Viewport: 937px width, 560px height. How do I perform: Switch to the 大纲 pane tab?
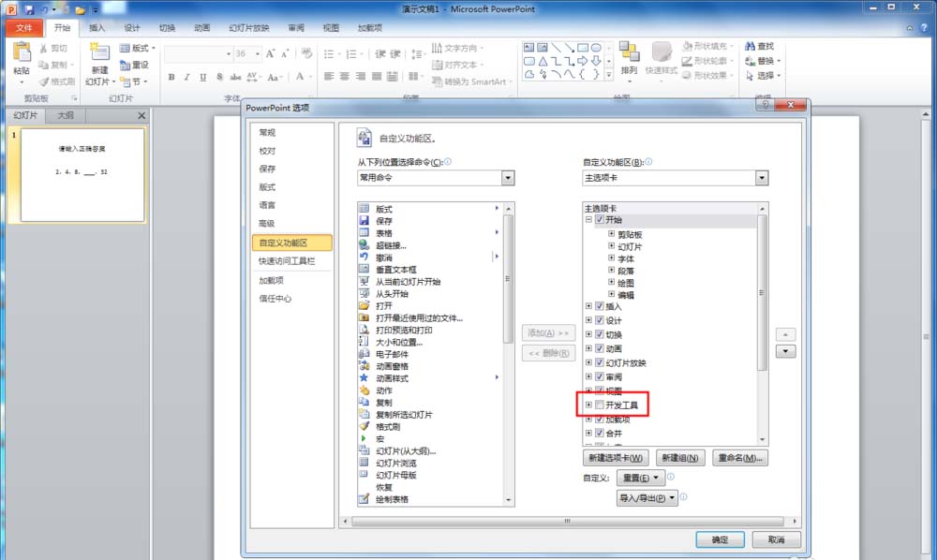pos(66,115)
